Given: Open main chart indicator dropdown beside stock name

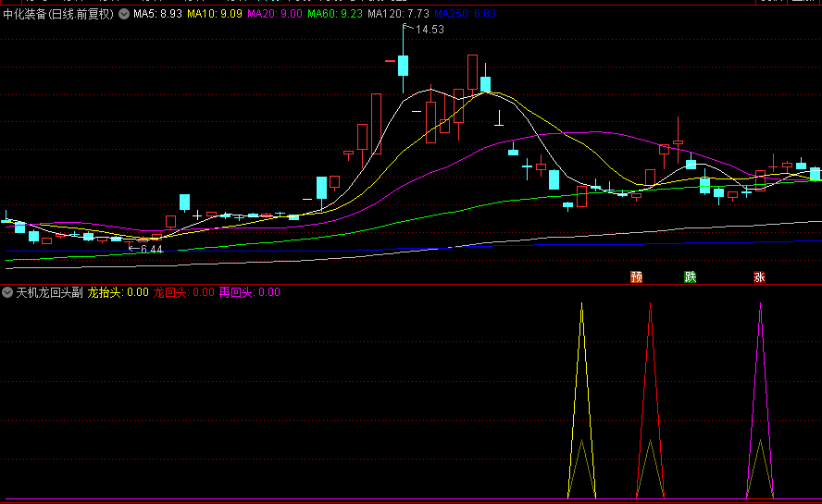Looking at the screenshot, I should click(124, 15).
